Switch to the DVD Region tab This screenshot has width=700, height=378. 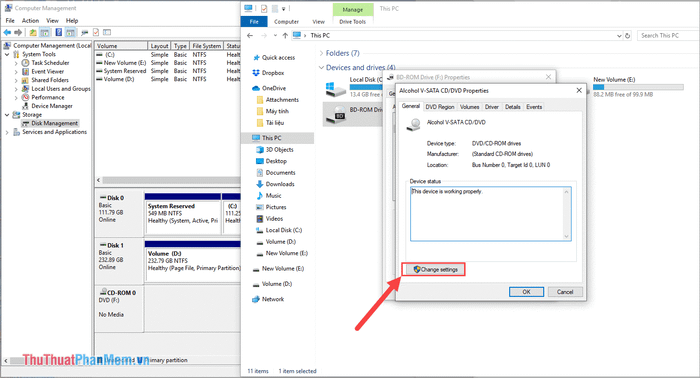pyautogui.click(x=439, y=107)
